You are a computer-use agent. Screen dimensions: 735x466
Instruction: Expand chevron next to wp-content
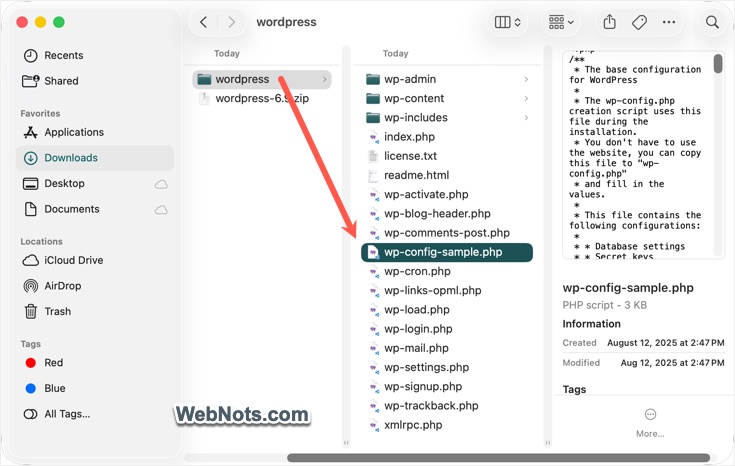[x=526, y=98]
